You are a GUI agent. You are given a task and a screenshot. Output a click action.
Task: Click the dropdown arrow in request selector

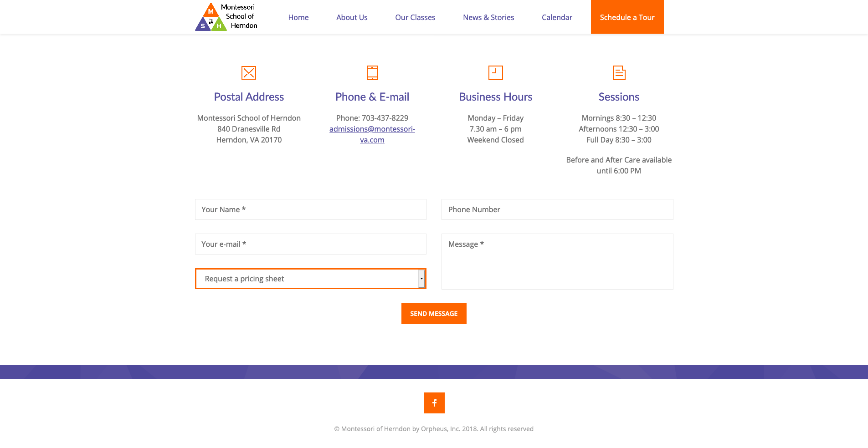click(x=421, y=279)
